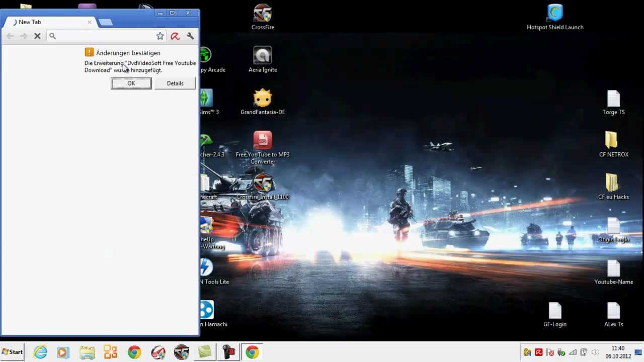Go back in Chrome browser

click(x=10, y=36)
